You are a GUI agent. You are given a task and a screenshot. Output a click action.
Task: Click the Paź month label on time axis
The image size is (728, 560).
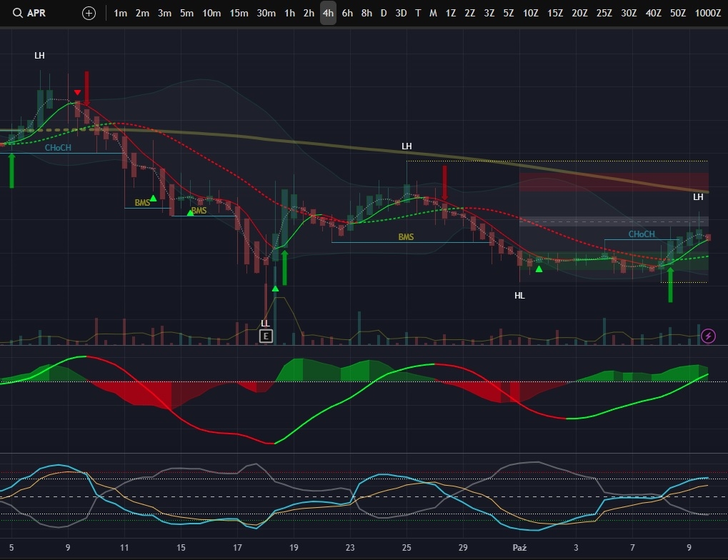point(519,548)
